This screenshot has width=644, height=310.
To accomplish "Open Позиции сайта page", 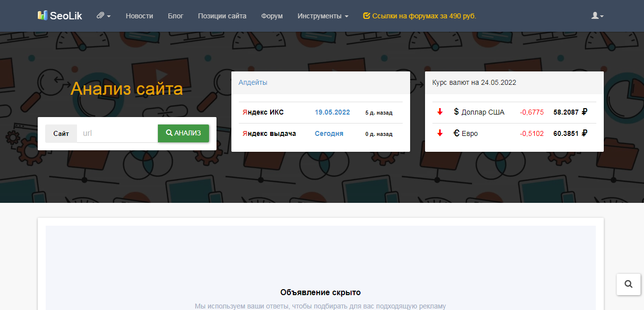I will (222, 16).
